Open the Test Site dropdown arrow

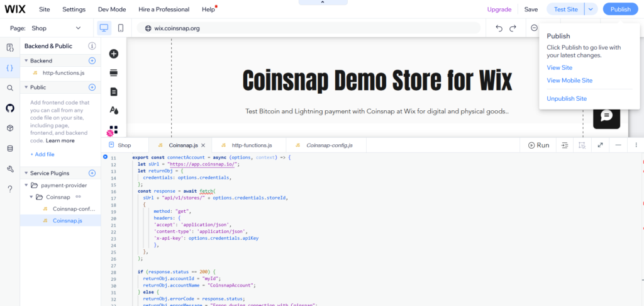point(591,9)
